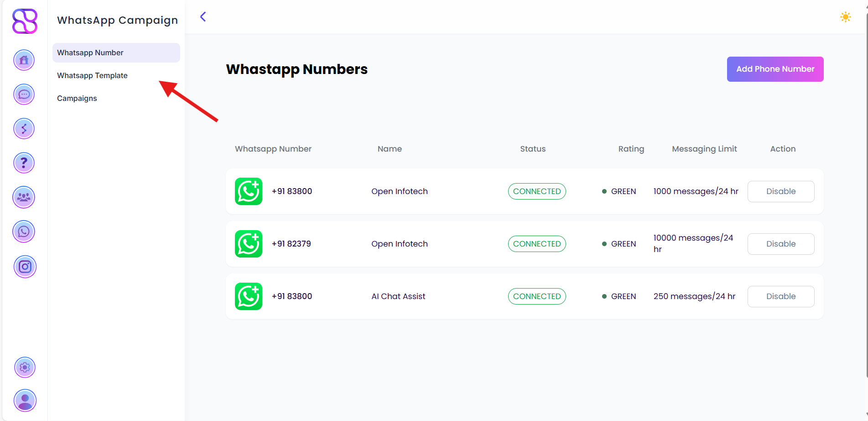Toggle light mode with the sun icon
This screenshot has width=868, height=421.
click(x=845, y=17)
